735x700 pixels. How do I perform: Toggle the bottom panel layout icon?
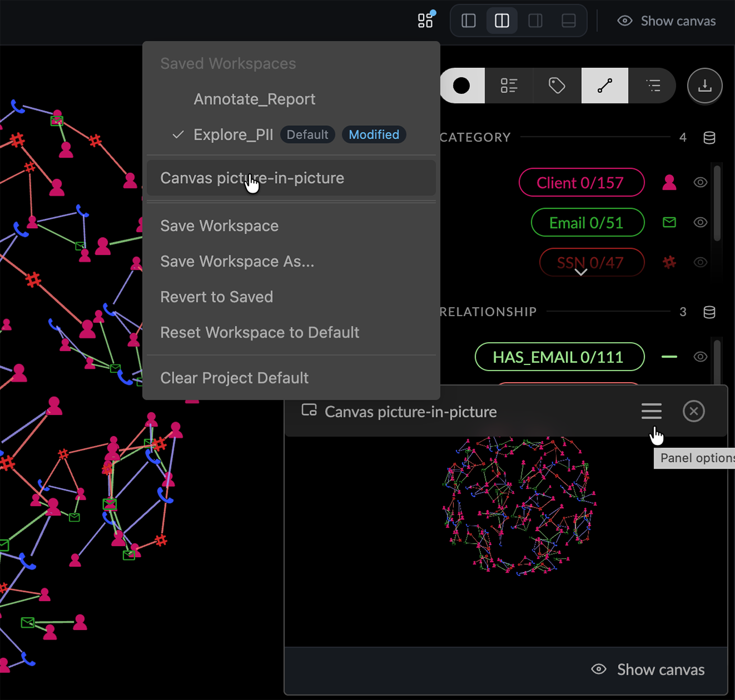click(x=569, y=21)
